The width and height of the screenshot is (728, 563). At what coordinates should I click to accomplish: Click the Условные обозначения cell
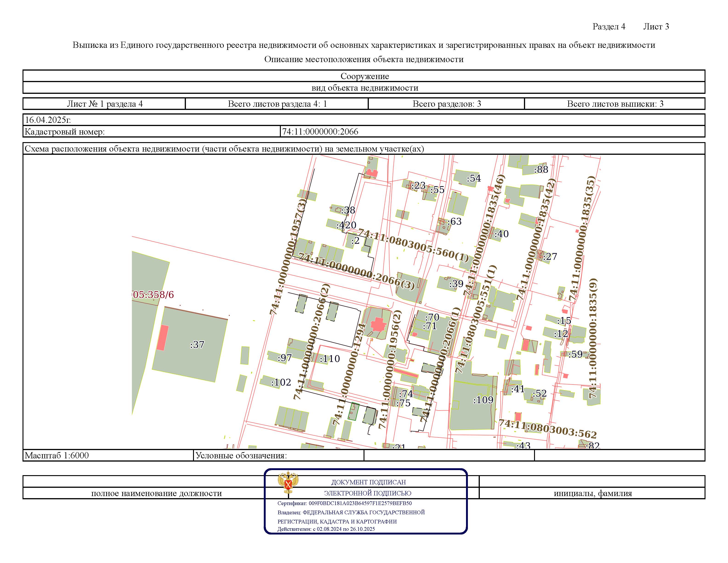coord(279,455)
